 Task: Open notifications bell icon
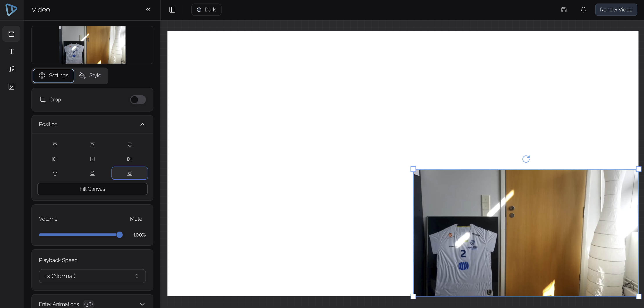click(x=583, y=10)
